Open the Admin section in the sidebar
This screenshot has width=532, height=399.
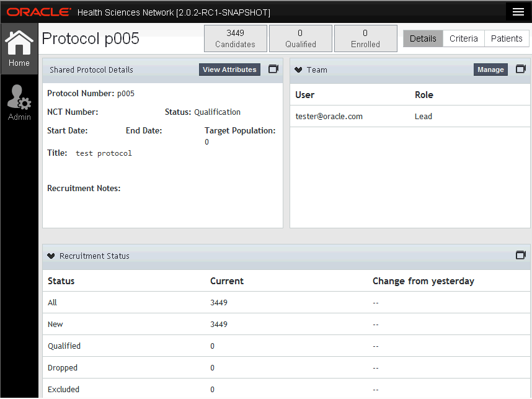[19, 102]
